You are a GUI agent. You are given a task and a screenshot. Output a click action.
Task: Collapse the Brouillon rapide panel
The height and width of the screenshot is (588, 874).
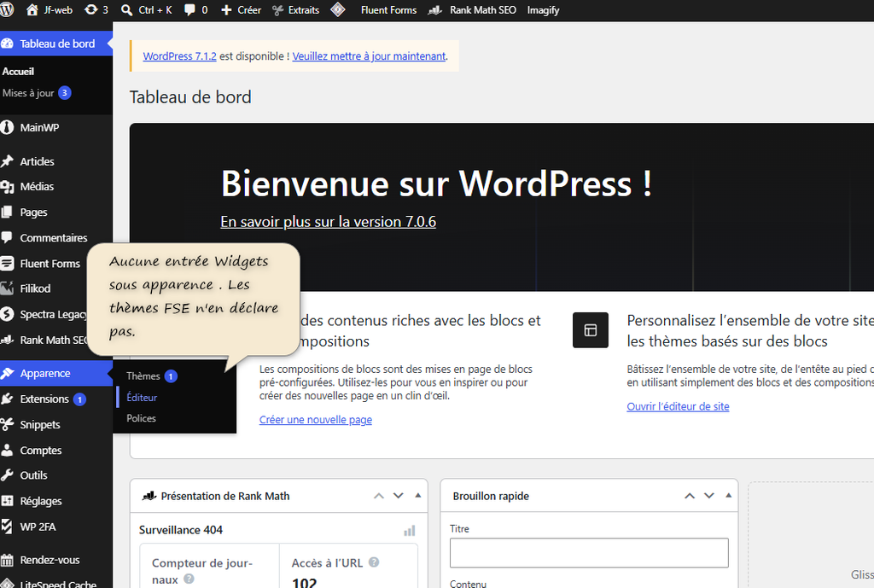[x=729, y=495]
